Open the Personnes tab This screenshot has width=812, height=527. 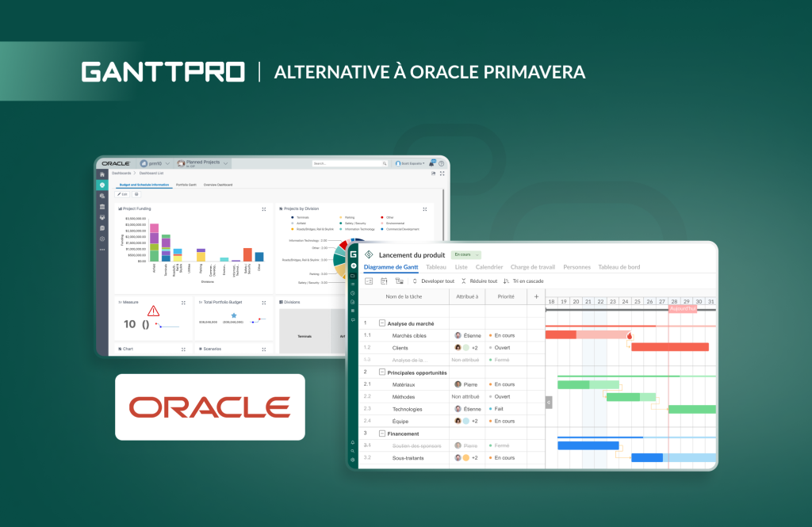(576, 267)
